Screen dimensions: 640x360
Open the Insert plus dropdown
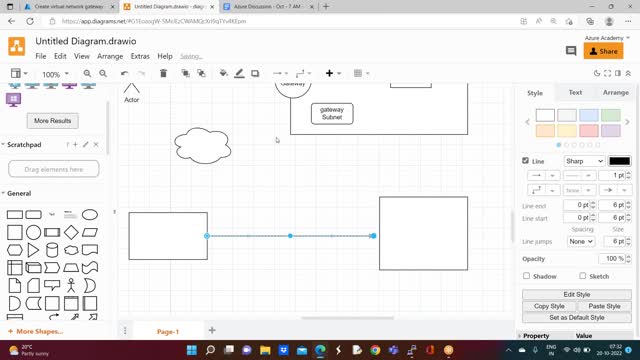(333, 73)
